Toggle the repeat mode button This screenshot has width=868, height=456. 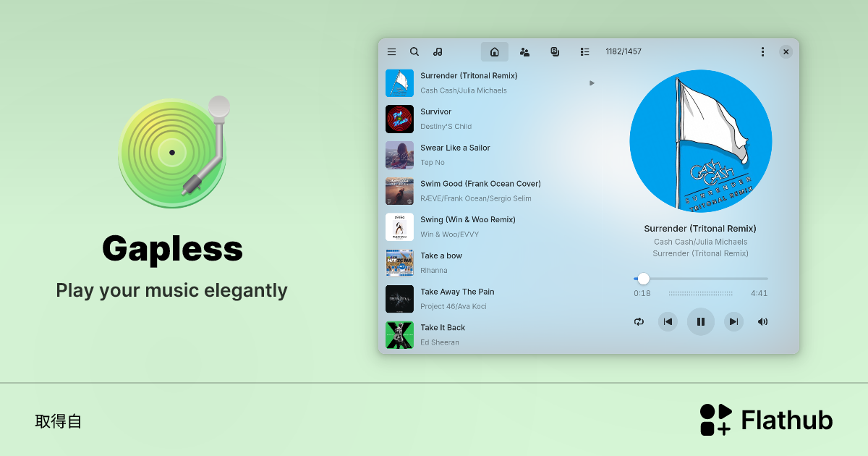coord(639,322)
